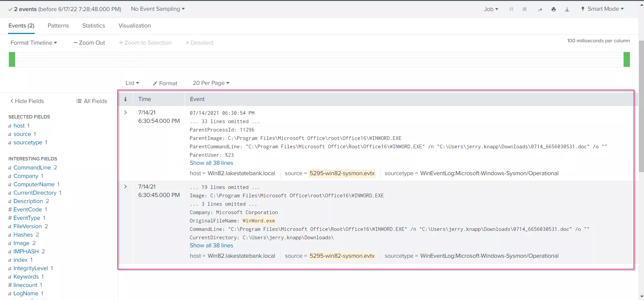Select the left green timeline bar
Image resolution: width=644 pixels, height=300 pixels.
coord(12,59)
